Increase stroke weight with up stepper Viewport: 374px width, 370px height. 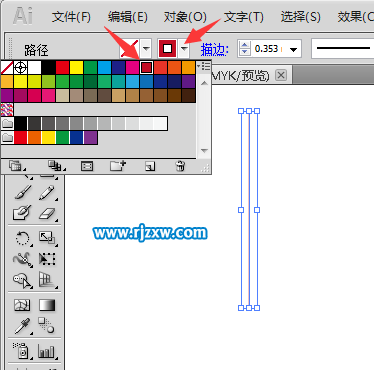coord(245,45)
